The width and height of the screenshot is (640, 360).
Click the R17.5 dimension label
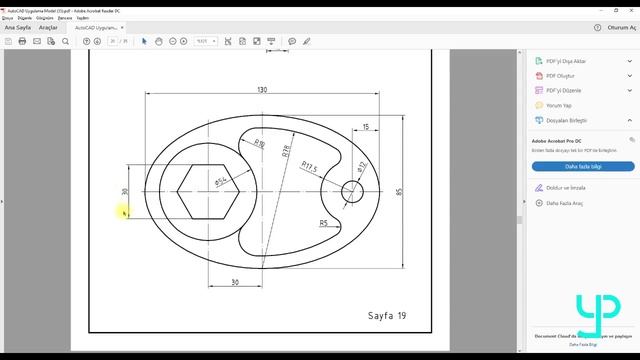pyautogui.click(x=309, y=167)
